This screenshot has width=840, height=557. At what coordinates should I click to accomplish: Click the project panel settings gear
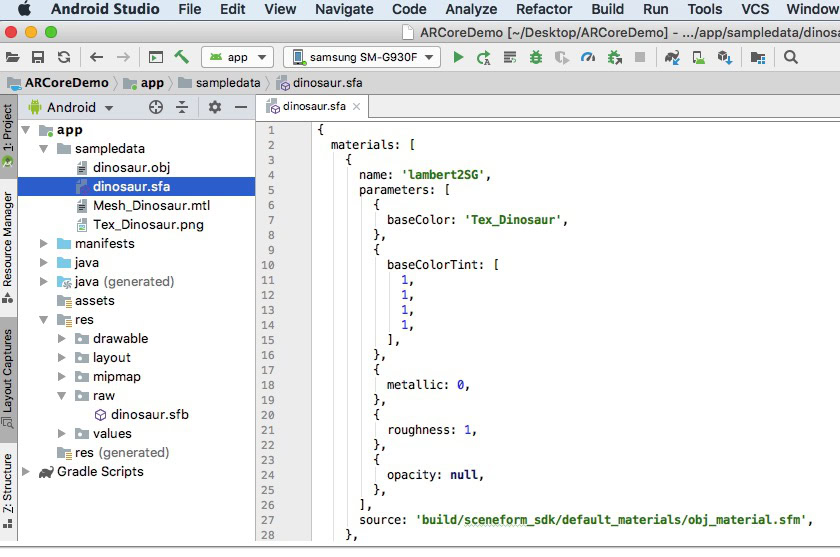click(214, 107)
